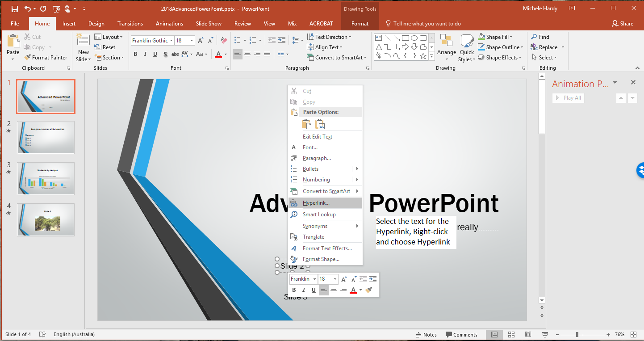Click Keep Source Formatting paste option icon

[x=306, y=124]
